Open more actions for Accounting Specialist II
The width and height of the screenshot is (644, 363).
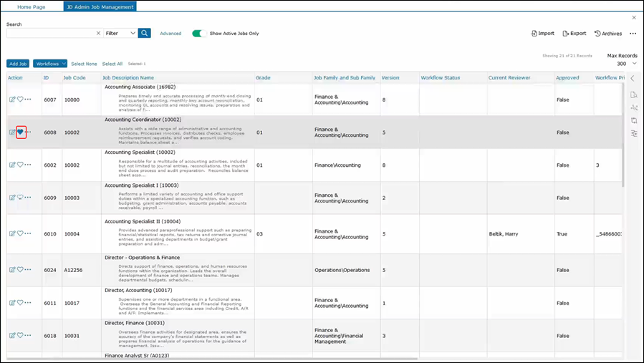pyautogui.click(x=29, y=233)
